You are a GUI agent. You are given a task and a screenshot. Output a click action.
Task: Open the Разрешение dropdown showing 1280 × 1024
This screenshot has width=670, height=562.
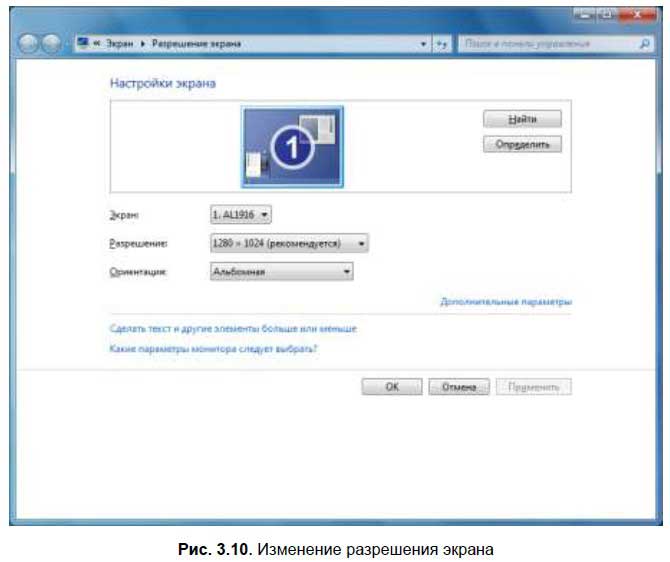[x=289, y=243]
